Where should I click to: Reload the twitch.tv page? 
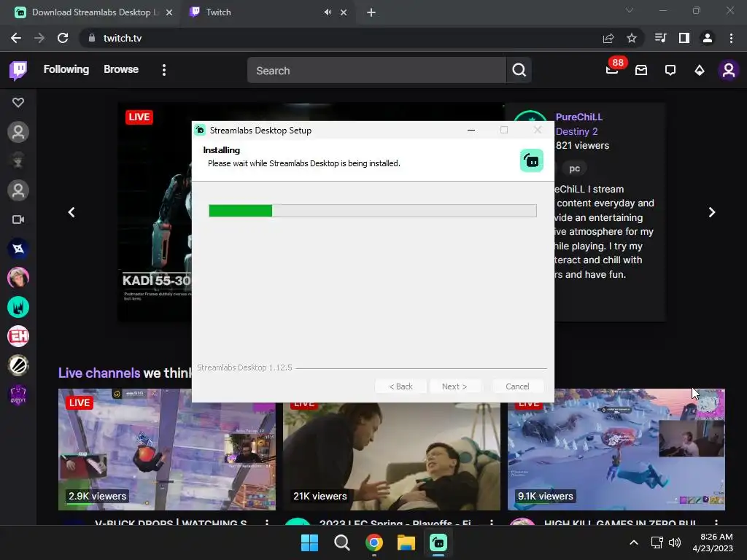click(63, 38)
